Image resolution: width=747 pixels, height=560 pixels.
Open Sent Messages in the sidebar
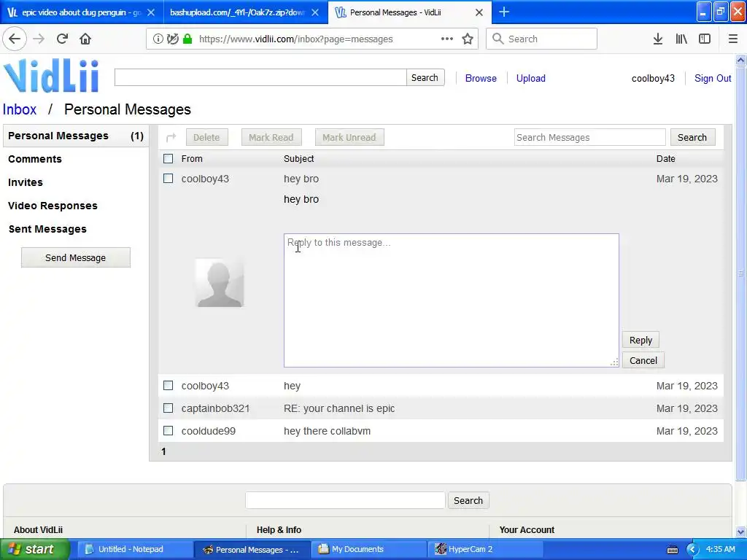(x=47, y=229)
